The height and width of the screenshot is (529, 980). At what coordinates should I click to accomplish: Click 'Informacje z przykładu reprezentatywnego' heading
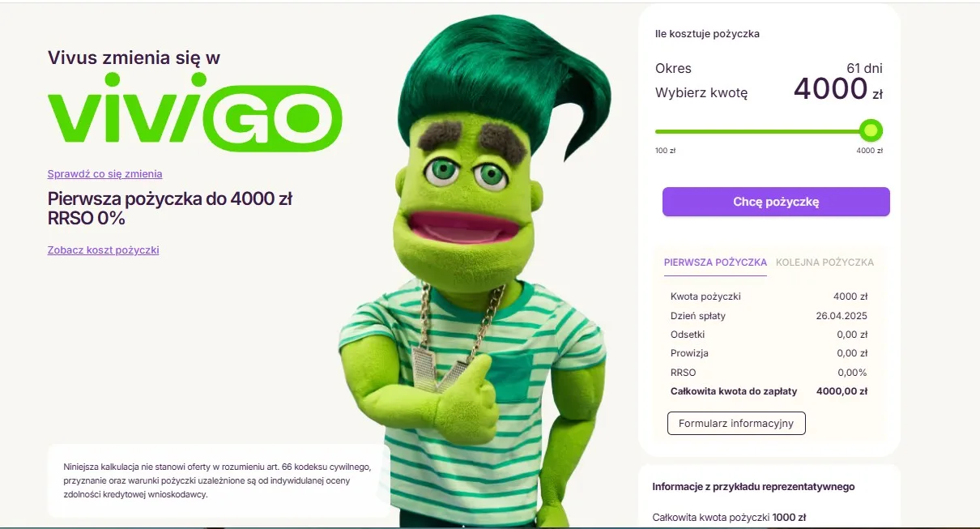pyautogui.click(x=753, y=487)
